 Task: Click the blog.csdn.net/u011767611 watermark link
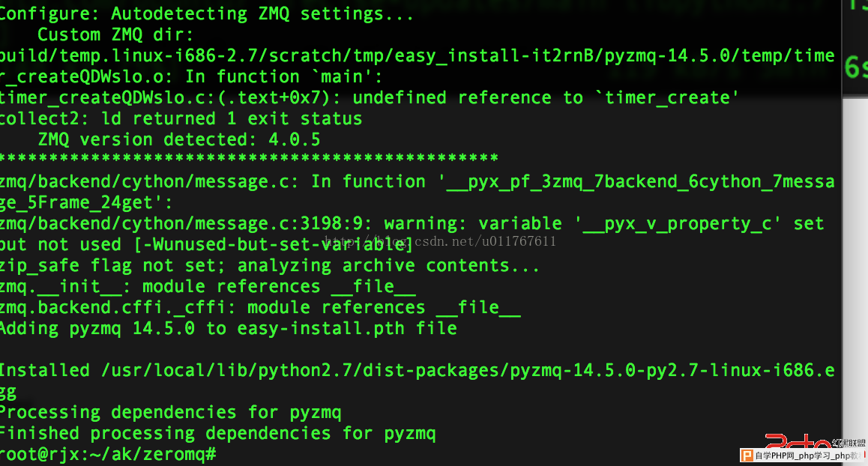(440, 241)
